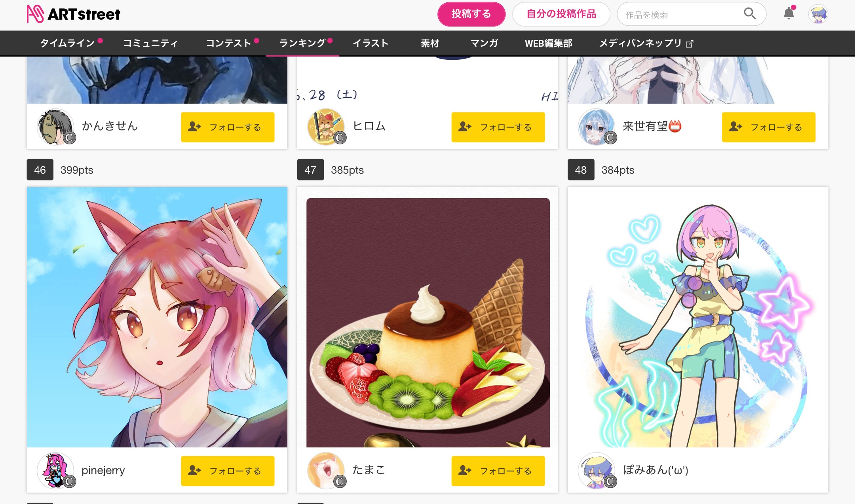855x504 pixels.
Task: Follow the artist たまこ
Action: coord(498,471)
